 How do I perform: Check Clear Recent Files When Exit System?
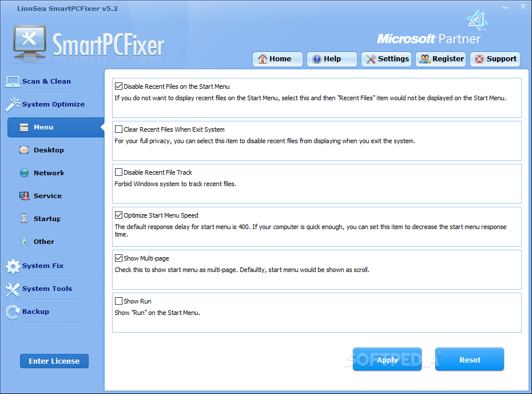click(x=119, y=129)
